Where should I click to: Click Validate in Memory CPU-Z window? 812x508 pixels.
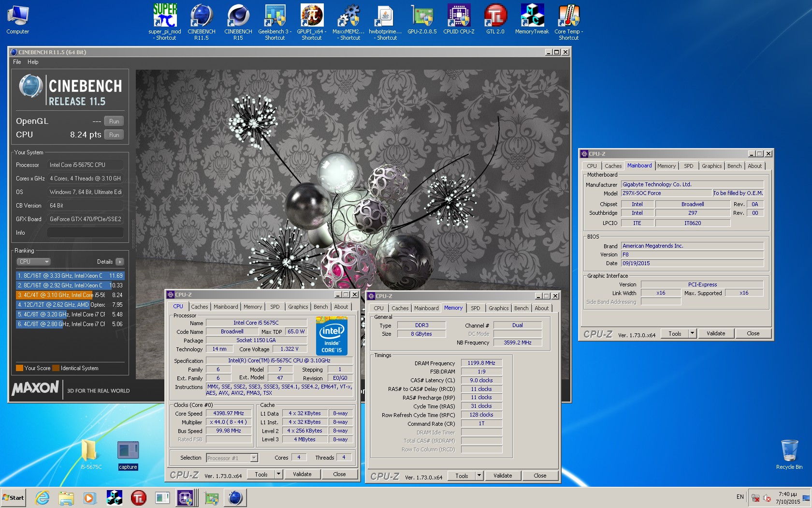point(503,476)
